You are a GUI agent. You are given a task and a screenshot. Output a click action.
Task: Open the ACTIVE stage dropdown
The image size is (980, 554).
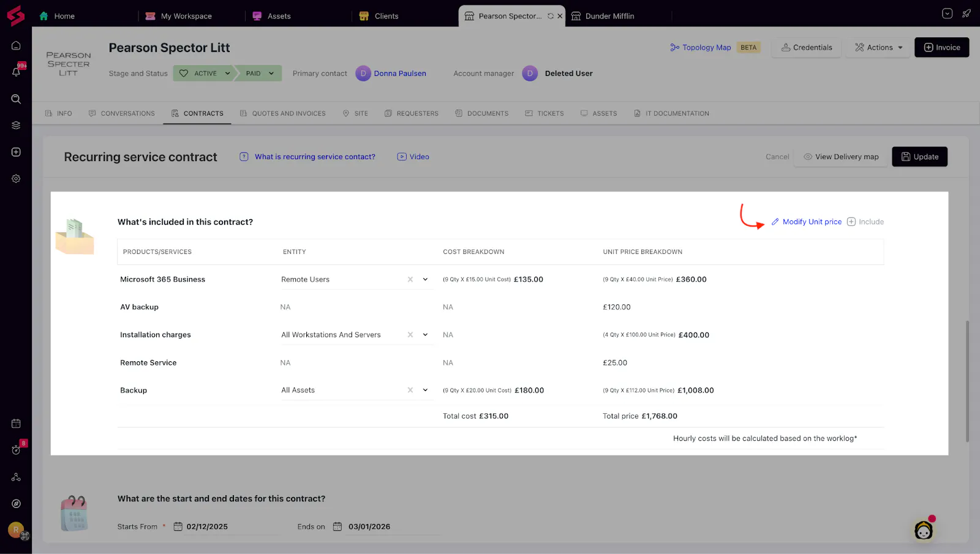204,73
